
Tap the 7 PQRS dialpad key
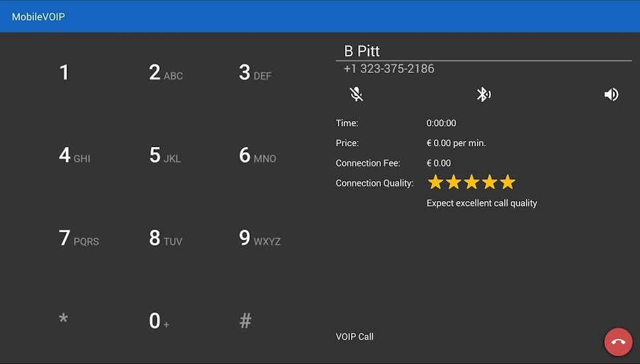pos(79,238)
